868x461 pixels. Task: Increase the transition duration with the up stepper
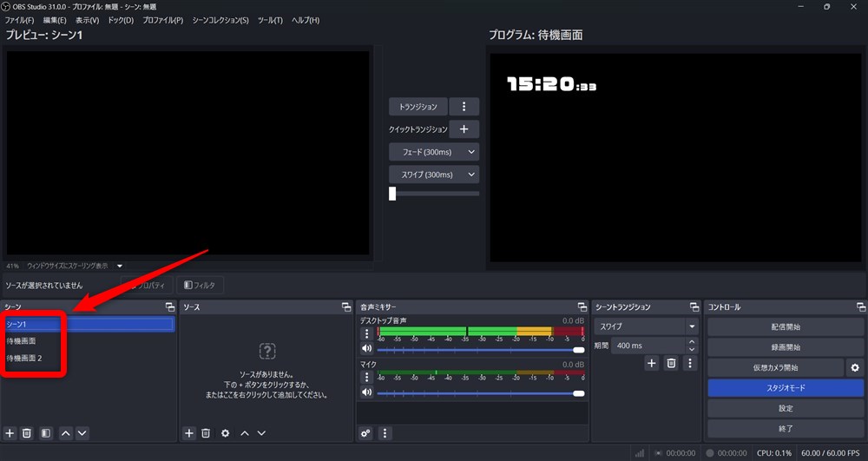[x=692, y=341]
